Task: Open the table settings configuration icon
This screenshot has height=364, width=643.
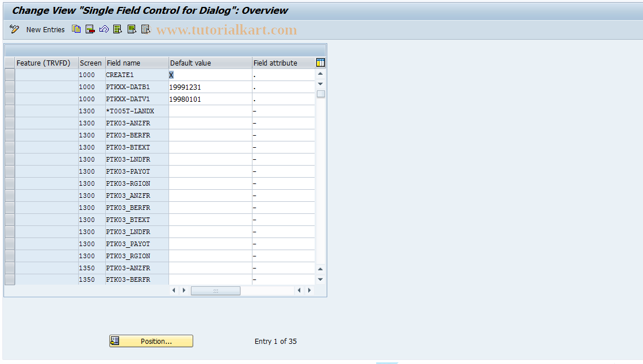Action: point(321,63)
